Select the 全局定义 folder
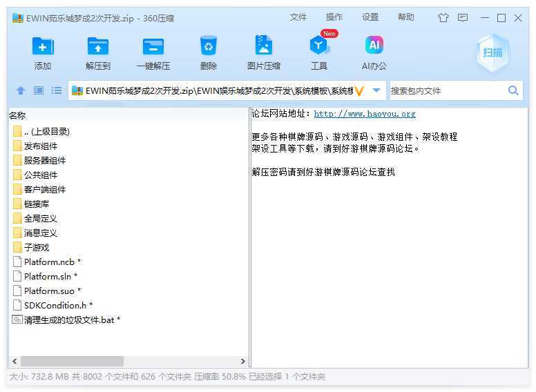This screenshot has width=536, height=392. [35, 219]
